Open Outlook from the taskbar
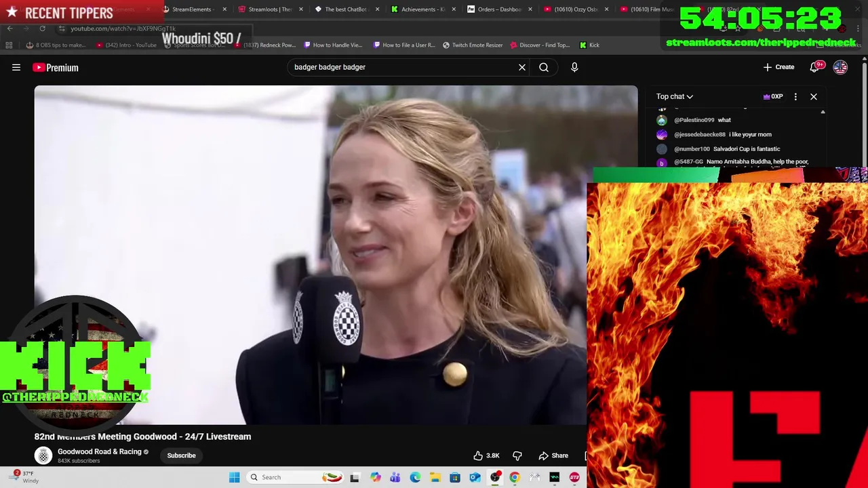This screenshot has height=488, width=868. (x=475, y=477)
